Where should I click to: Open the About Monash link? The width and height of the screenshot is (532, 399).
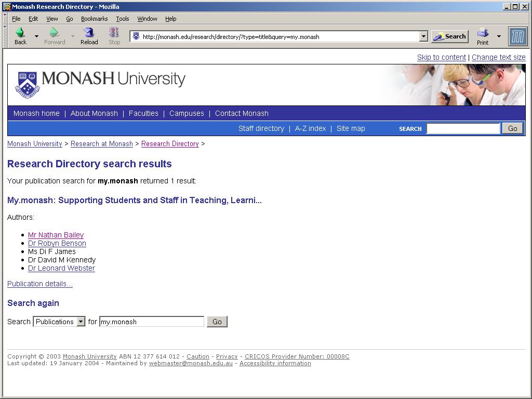[x=94, y=113]
